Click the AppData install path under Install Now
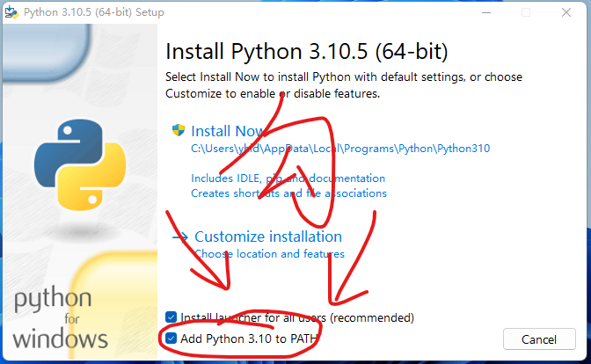 coord(340,149)
